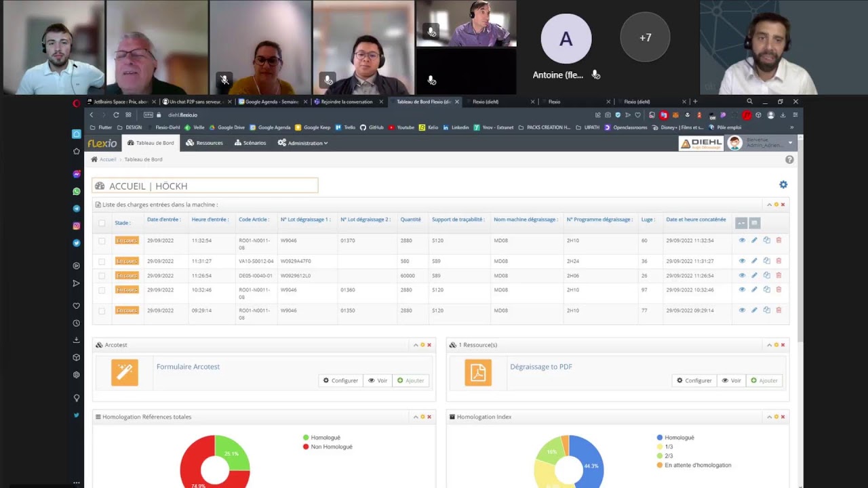Switch to the Google Agenda browser tab
868x488 pixels.
[272, 102]
